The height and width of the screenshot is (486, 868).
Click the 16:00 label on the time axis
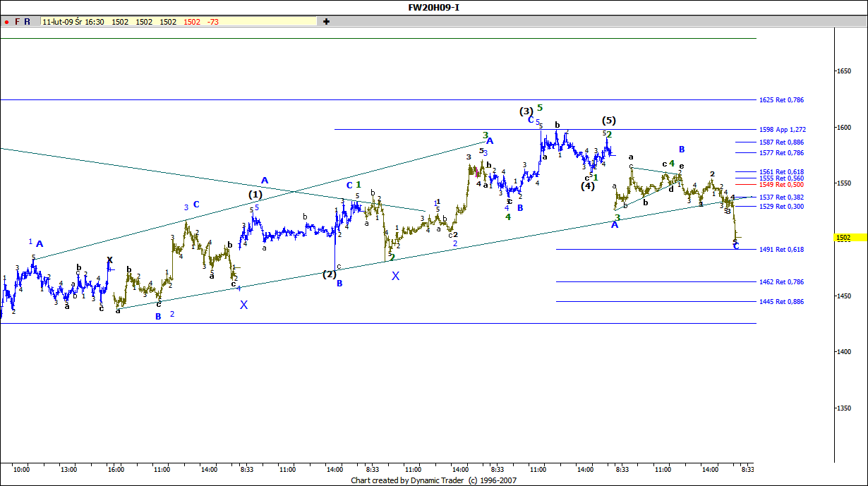click(116, 468)
